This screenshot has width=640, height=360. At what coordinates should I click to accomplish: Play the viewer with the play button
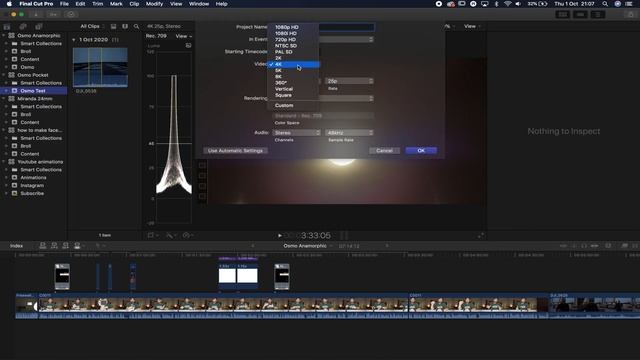click(x=280, y=236)
